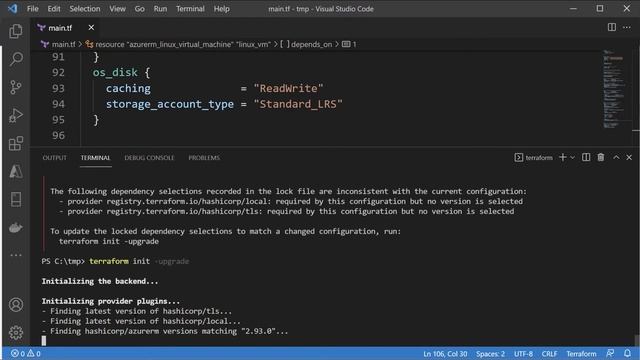640x360 pixels.
Task: Click 'Initializing the backend...' terminal line
Action: (100, 281)
